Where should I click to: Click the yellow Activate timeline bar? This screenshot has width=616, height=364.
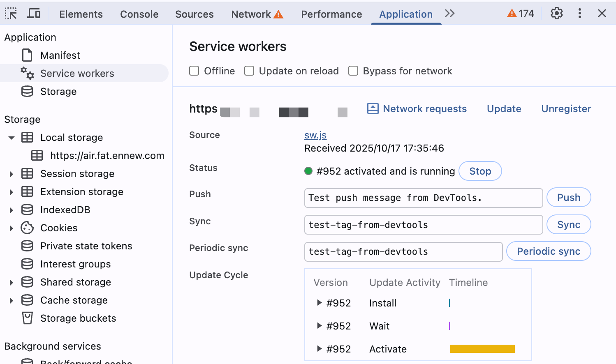(482, 349)
